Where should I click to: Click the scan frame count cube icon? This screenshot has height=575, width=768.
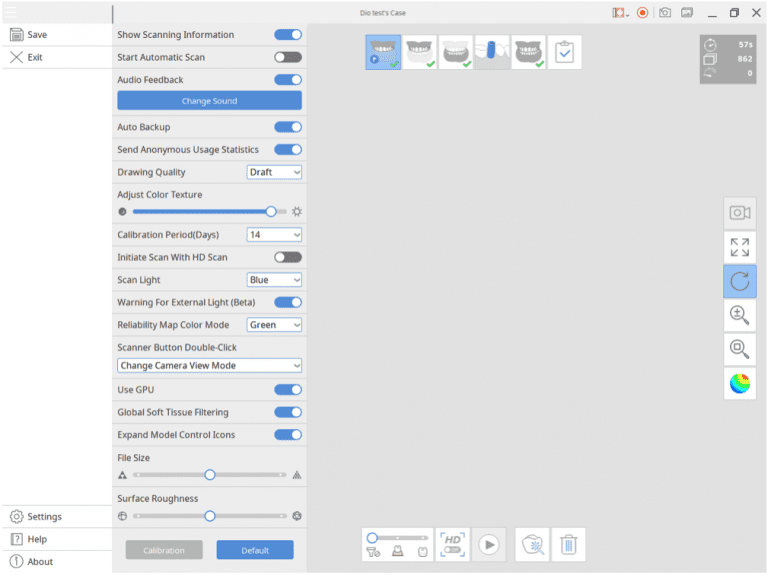pyautogui.click(x=710, y=59)
